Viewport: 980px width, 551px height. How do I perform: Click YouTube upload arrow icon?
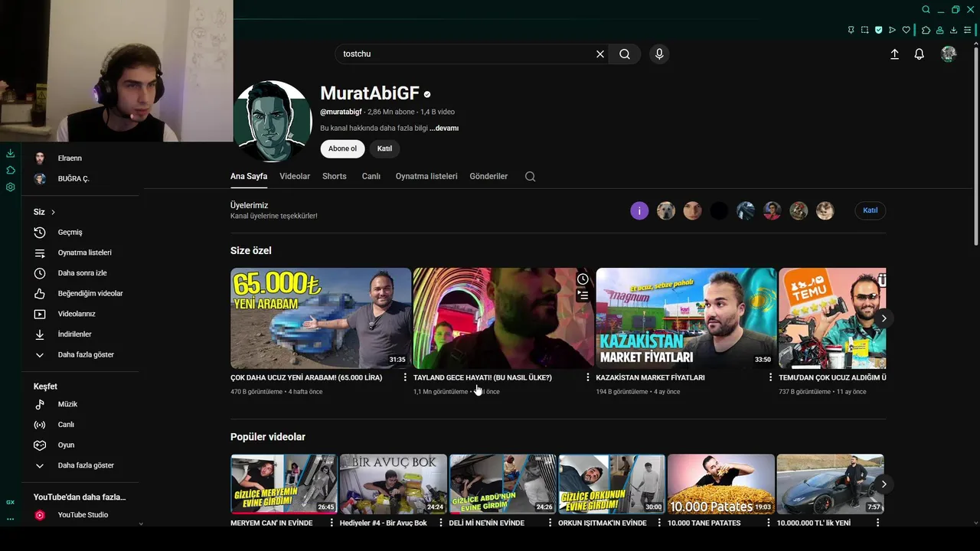894,54
